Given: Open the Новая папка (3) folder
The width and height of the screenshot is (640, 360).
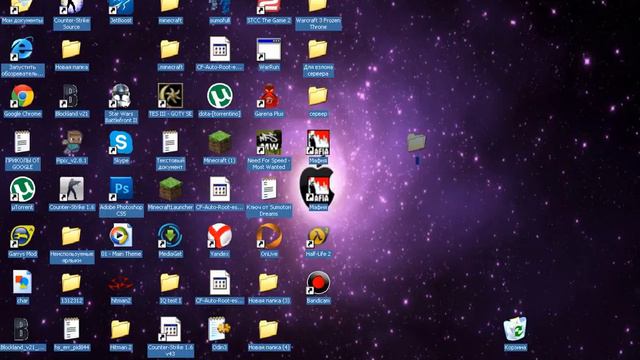Looking at the screenshot, I should pyautogui.click(x=269, y=282).
